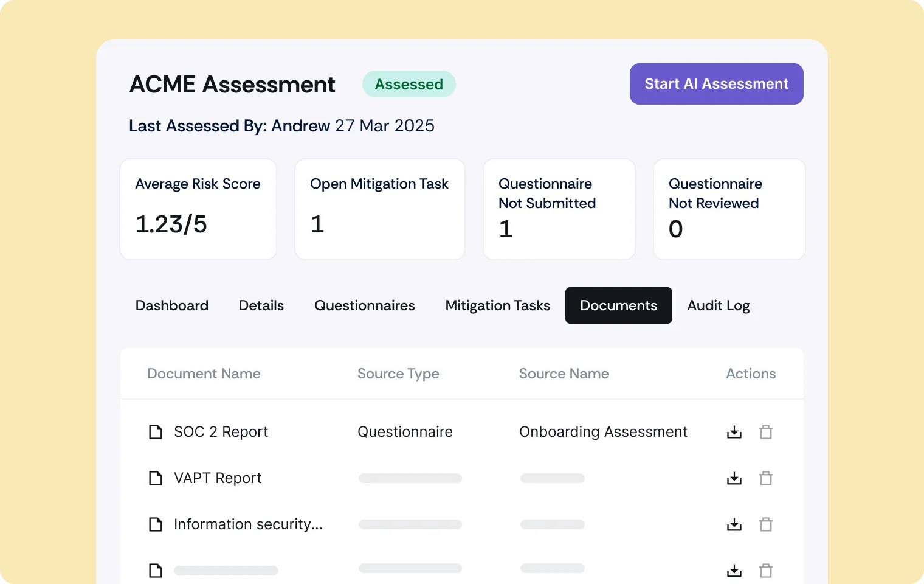The height and width of the screenshot is (584, 924).
Task: Start the AI Assessment
Action: (x=717, y=84)
